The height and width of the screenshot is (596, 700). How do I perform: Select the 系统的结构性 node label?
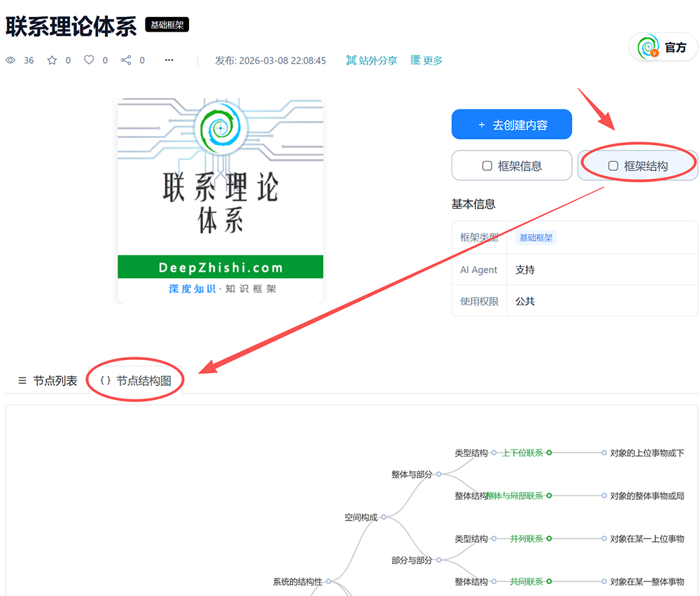(297, 582)
